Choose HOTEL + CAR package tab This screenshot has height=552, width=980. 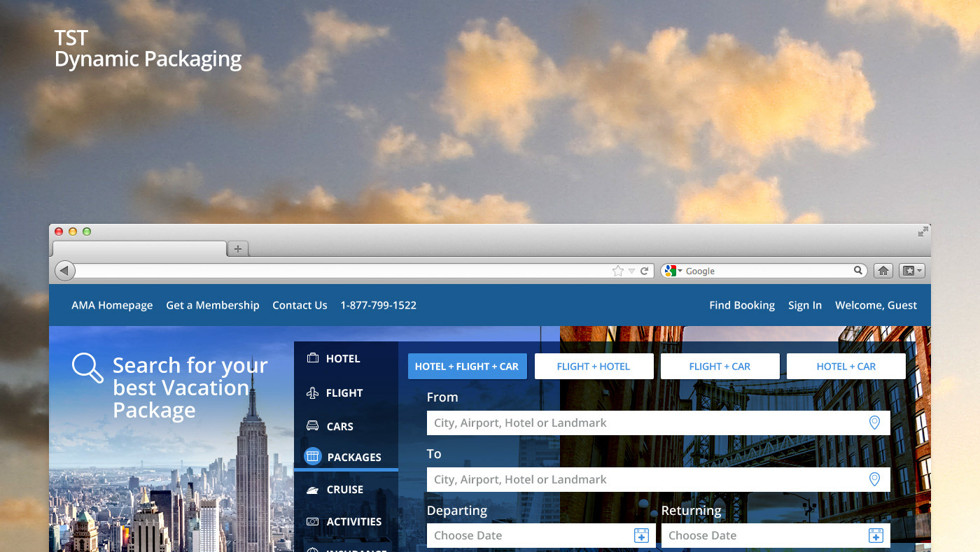coord(846,367)
